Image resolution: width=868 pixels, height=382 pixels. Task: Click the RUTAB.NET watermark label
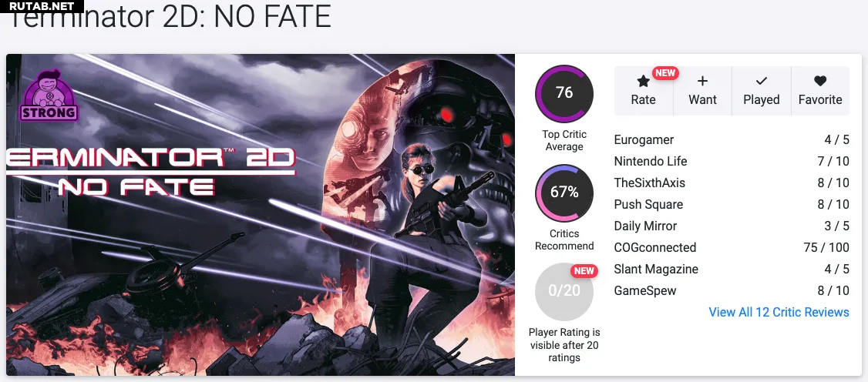click(x=42, y=6)
